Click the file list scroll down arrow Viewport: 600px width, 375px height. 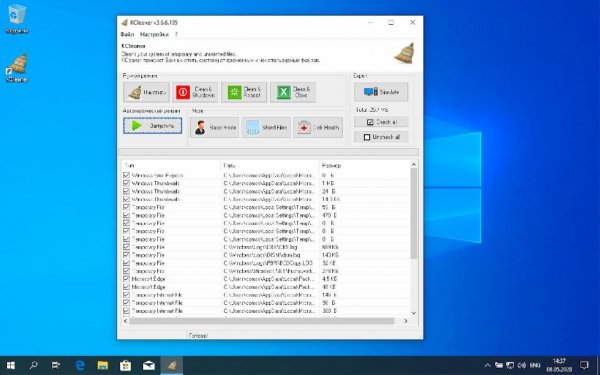(x=414, y=313)
